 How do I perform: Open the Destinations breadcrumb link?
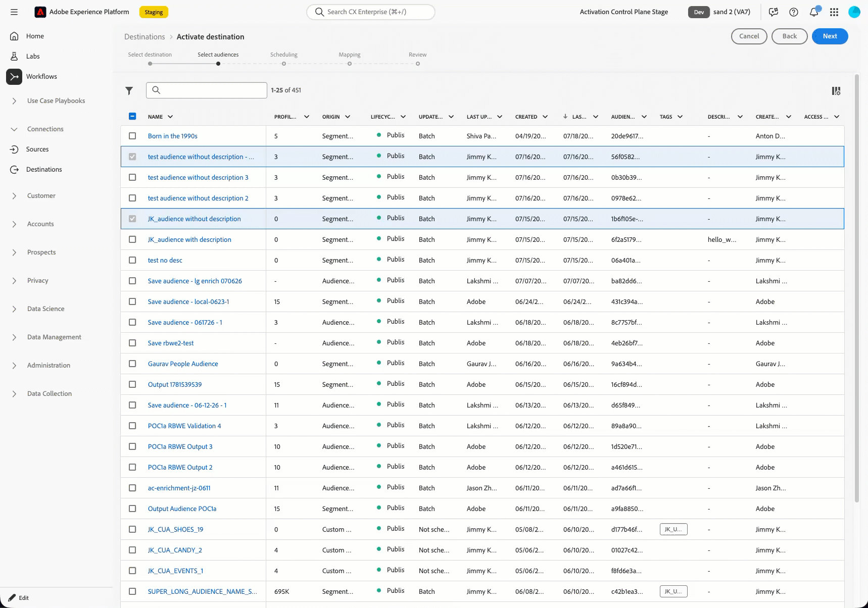144,37
